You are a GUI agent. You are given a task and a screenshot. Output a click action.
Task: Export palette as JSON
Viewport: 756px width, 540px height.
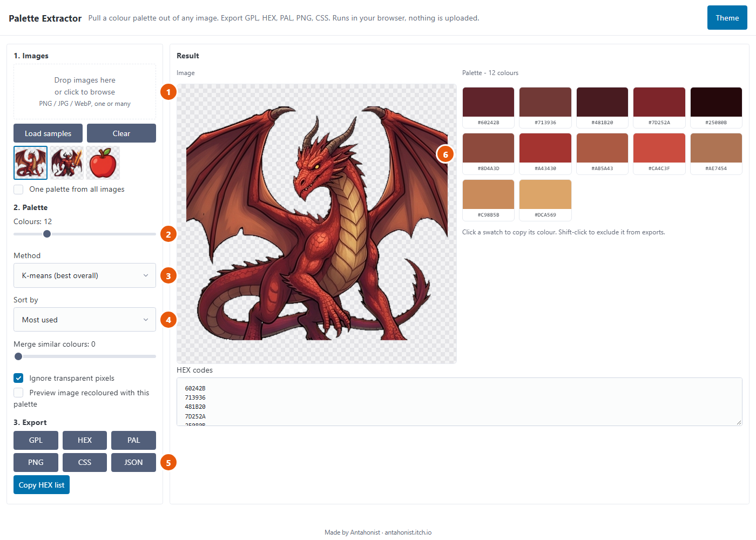[x=133, y=462]
